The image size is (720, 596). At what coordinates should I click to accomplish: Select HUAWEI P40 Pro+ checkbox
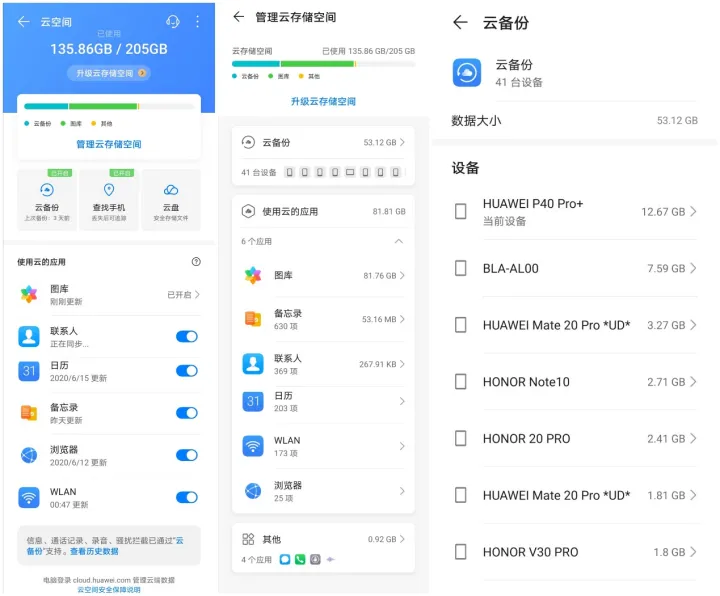point(461,212)
